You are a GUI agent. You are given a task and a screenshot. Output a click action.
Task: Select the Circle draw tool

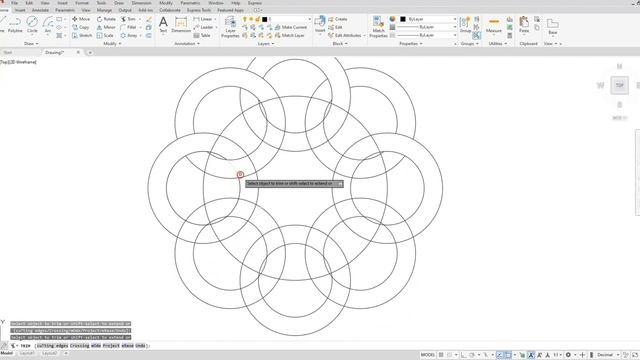pyautogui.click(x=32, y=24)
